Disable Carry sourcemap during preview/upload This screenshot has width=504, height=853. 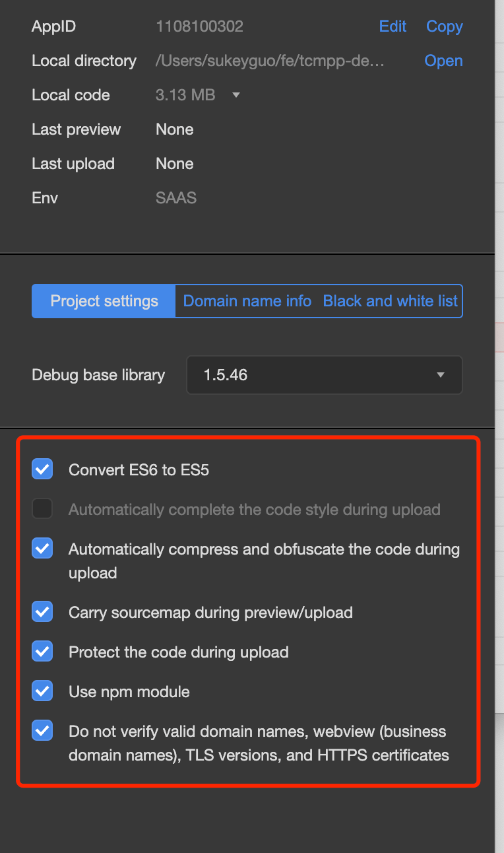pos(42,612)
